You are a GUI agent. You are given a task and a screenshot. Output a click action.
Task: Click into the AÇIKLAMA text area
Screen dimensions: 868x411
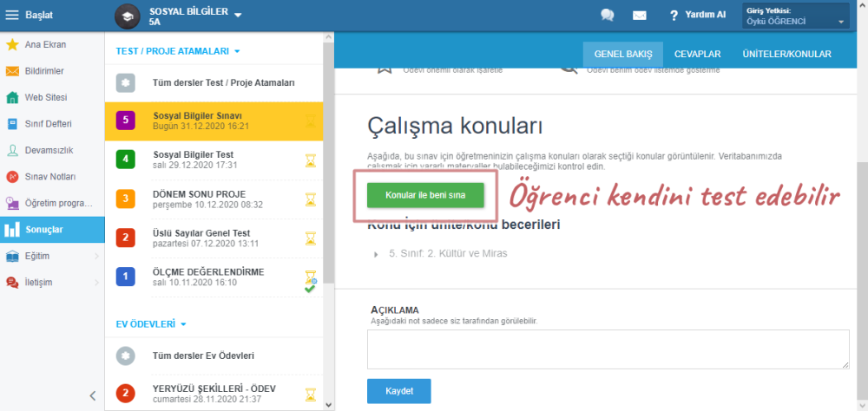tap(608, 349)
